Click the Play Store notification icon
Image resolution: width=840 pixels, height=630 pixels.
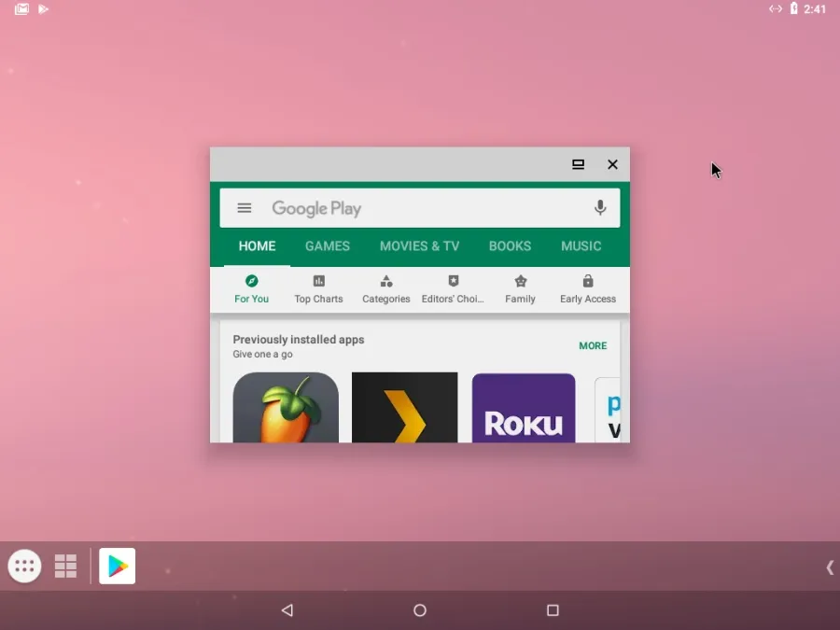[x=43, y=8]
